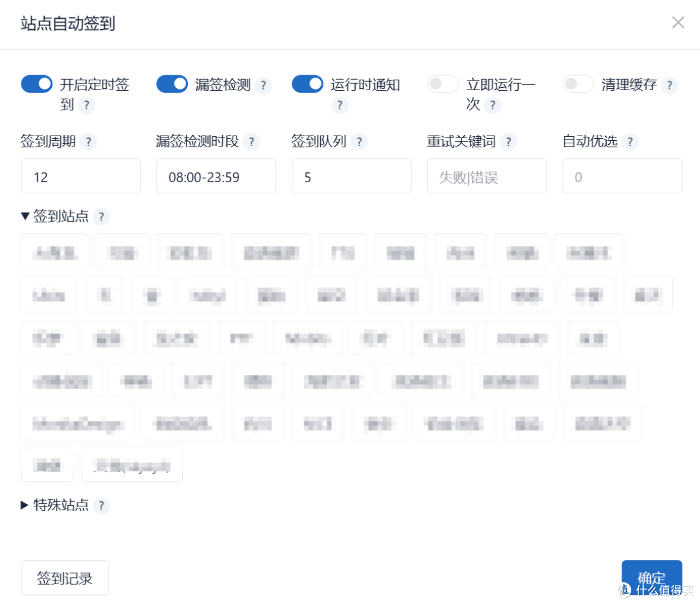The width and height of the screenshot is (700, 605).
Task: Open the 签到周期 help icon
Action: click(89, 141)
